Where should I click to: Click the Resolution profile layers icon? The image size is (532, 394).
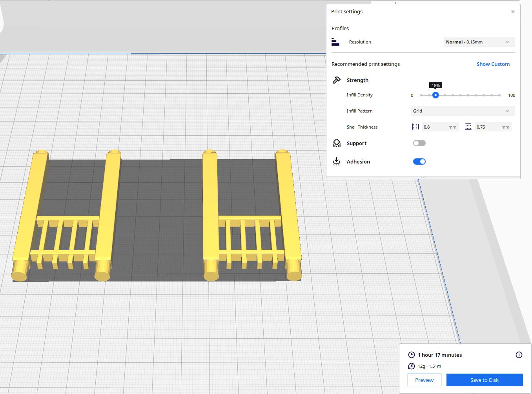(x=335, y=42)
